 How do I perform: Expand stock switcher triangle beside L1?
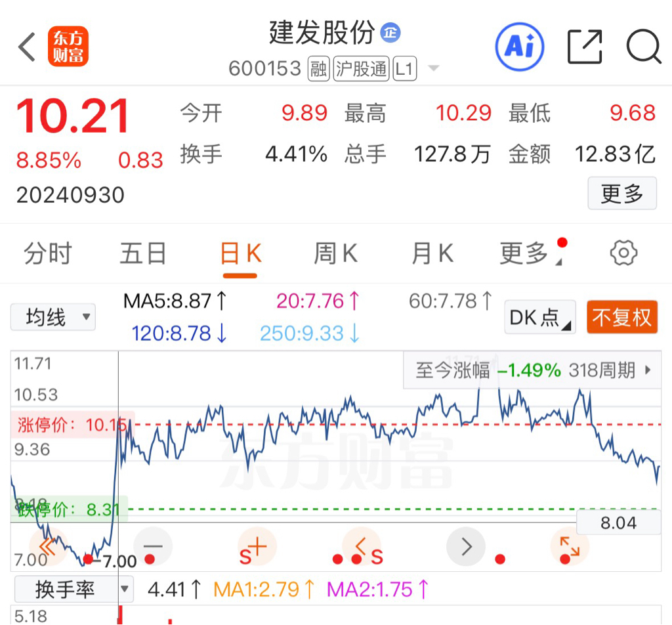[434, 68]
